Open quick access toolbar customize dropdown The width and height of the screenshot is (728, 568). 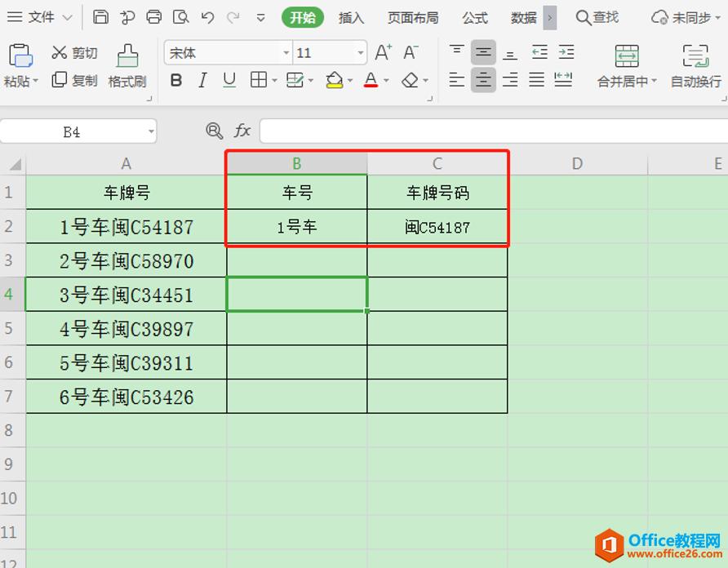(261, 18)
